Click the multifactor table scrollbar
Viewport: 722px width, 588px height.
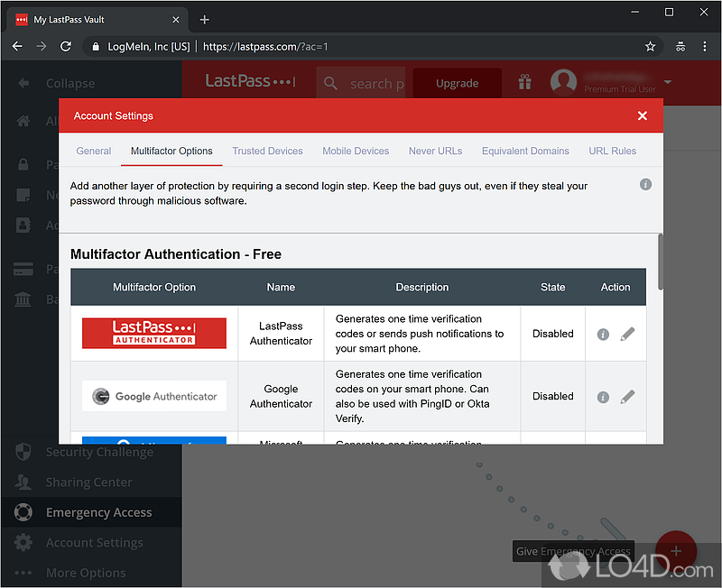click(661, 262)
